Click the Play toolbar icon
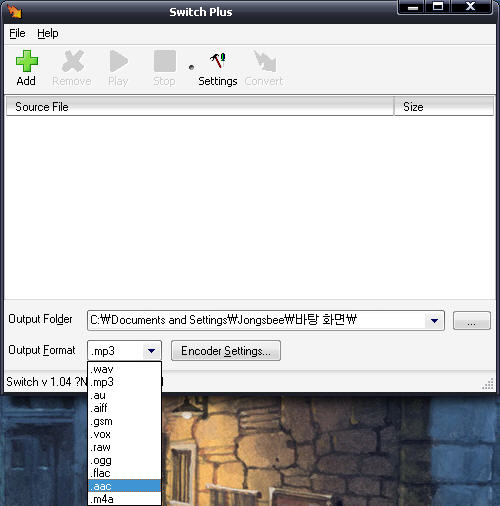Image resolution: width=500 pixels, height=506 pixels. coord(118,61)
